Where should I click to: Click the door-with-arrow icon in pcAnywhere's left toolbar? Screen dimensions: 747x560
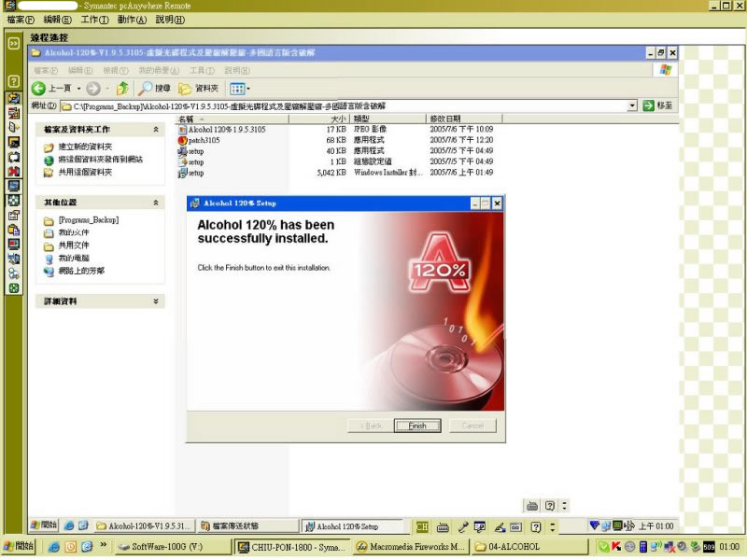[14, 127]
